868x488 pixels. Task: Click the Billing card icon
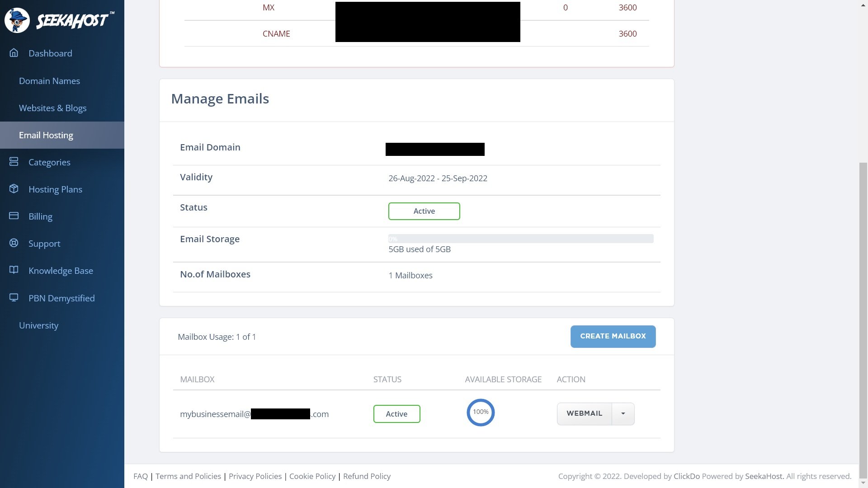click(14, 216)
